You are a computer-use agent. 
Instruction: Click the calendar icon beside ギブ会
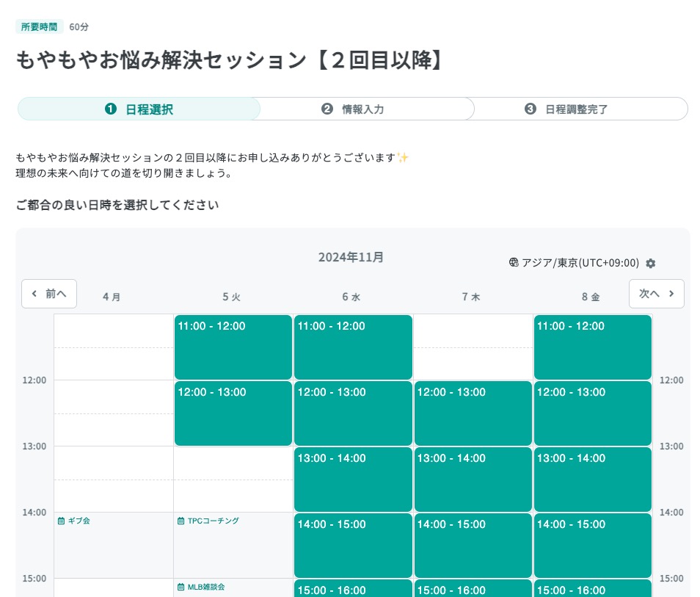click(x=60, y=521)
